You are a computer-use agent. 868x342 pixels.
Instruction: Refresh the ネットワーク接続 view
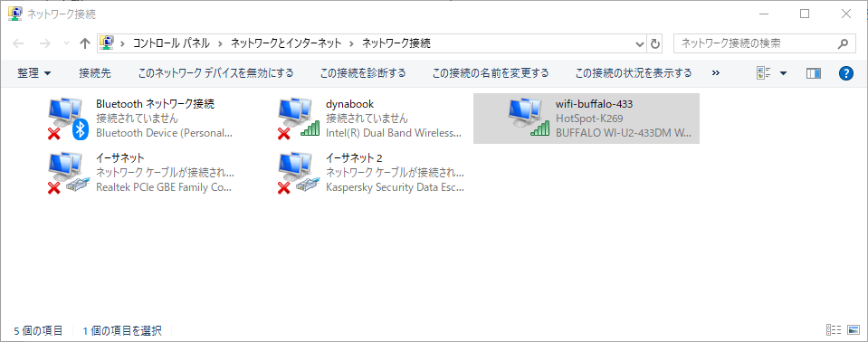tap(655, 43)
